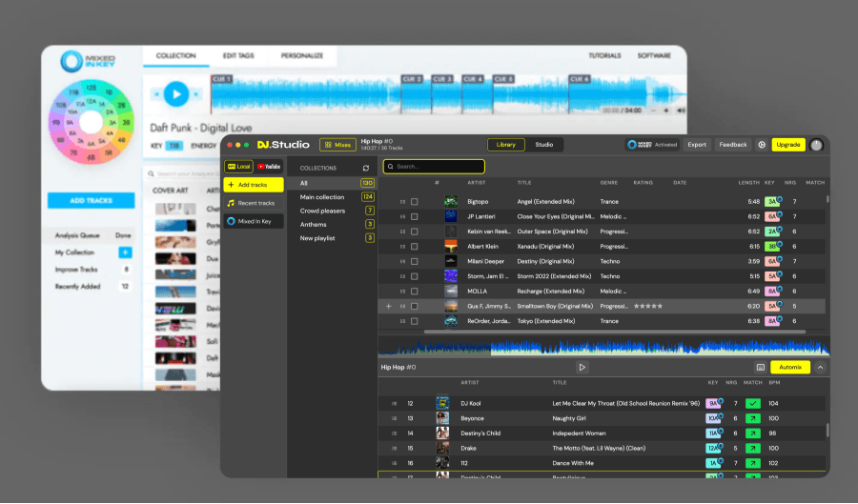Tick the checkbox for ReOrder Tokyo

pos(415,321)
